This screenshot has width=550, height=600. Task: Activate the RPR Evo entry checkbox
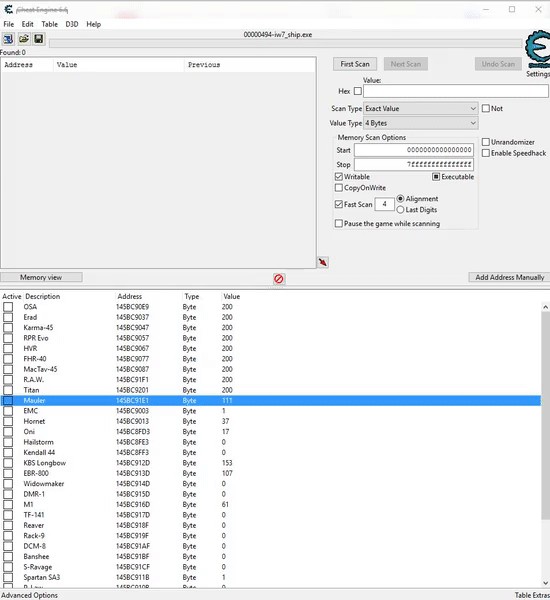coord(8,338)
